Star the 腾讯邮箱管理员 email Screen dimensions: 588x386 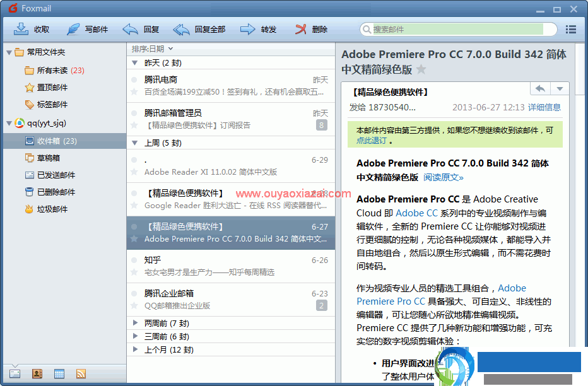click(134, 124)
